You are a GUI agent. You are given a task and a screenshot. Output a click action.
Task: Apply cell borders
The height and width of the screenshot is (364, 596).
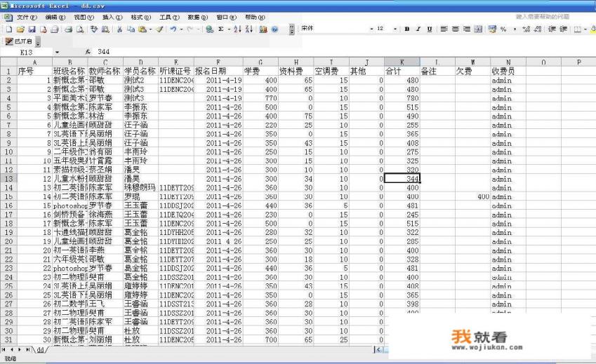click(577, 29)
